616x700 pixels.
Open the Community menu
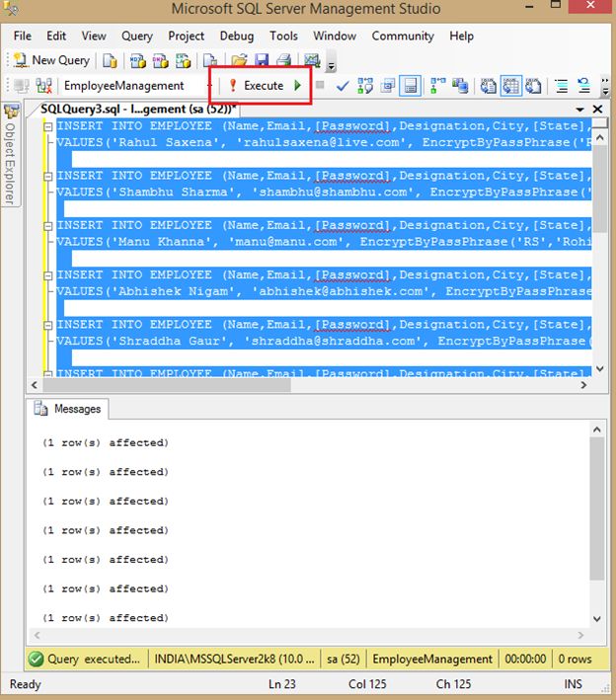click(x=403, y=36)
